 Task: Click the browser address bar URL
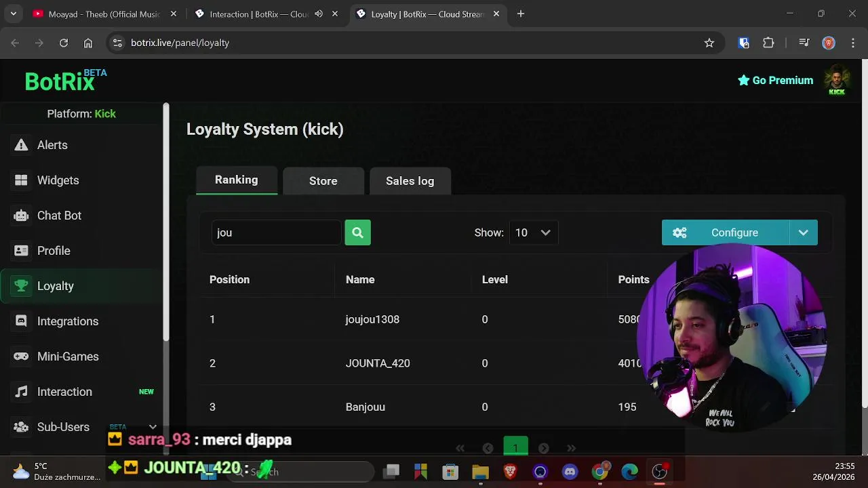(180, 43)
